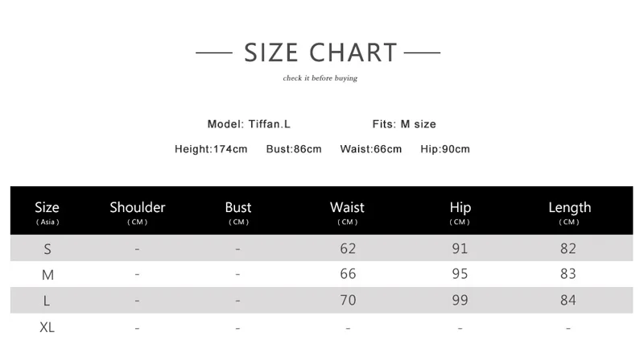Select the Shoulder column header
This screenshot has width=644, height=341.
pos(138,211)
